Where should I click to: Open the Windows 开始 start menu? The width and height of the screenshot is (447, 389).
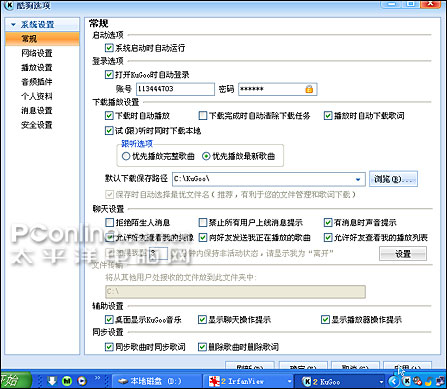tap(15, 381)
